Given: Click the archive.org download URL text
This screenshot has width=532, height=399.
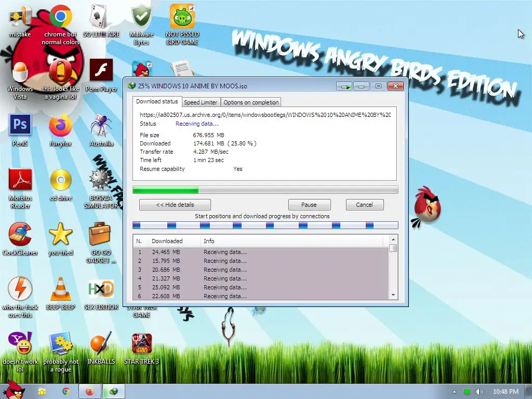Looking at the screenshot, I should pyautogui.click(x=265, y=115).
